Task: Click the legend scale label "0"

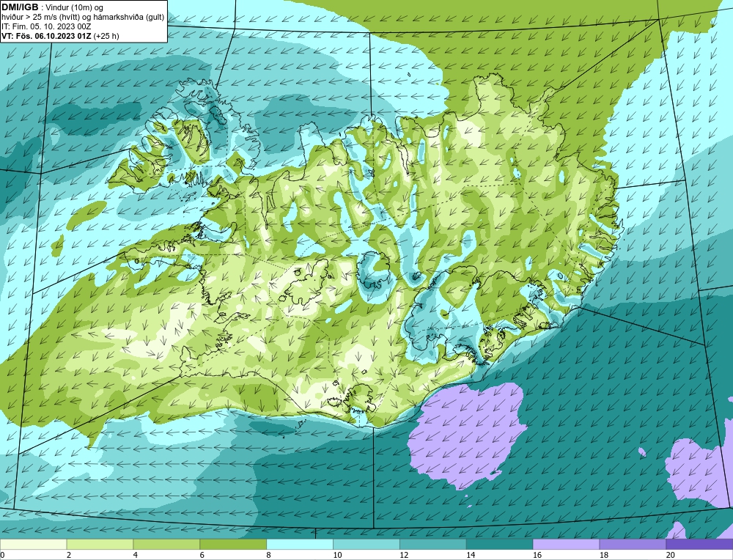Action: point(2,555)
